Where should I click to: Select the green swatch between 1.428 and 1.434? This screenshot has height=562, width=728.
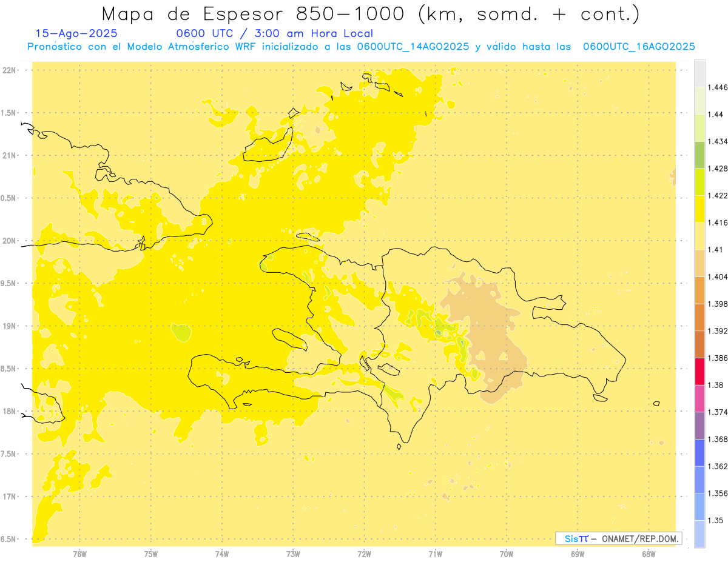tap(699, 155)
